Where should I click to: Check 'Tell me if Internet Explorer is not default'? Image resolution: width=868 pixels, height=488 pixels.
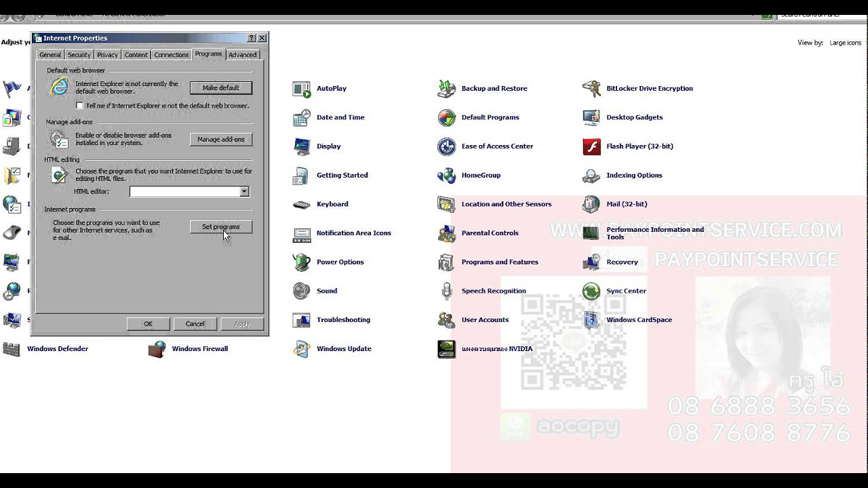pos(80,106)
